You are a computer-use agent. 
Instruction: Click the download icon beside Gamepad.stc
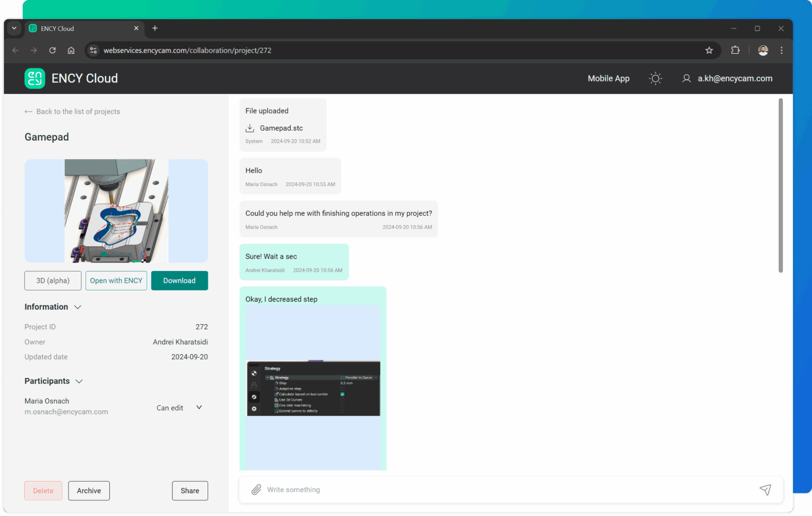point(250,128)
